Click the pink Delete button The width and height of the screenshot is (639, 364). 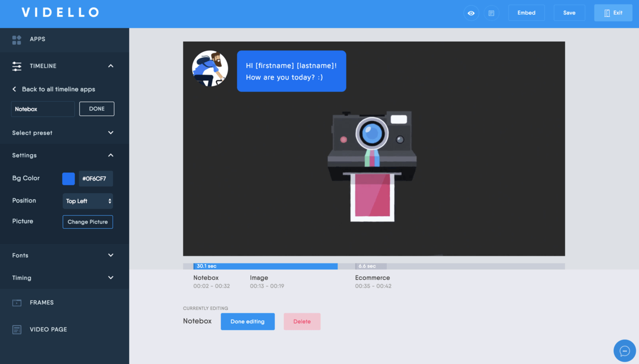pyautogui.click(x=302, y=322)
